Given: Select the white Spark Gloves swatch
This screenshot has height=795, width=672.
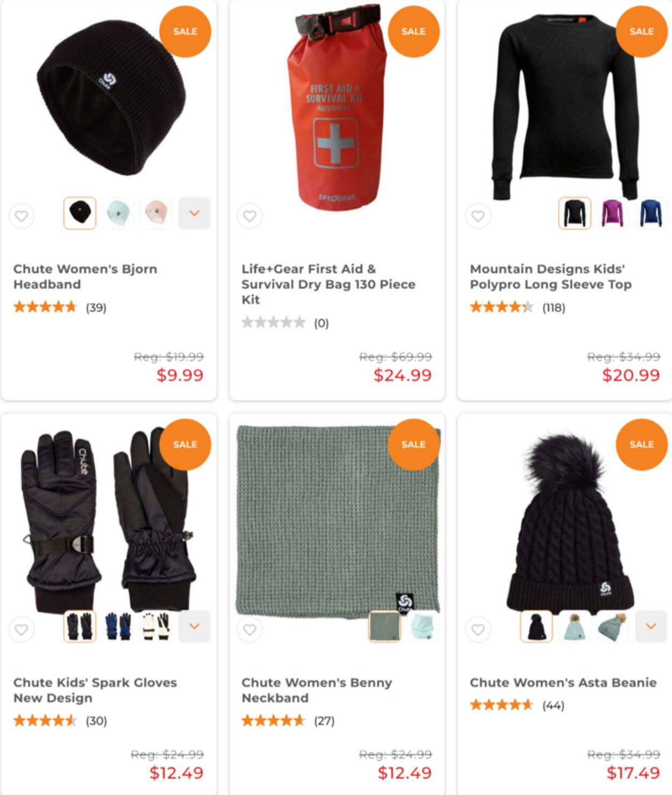Looking at the screenshot, I should point(156,626).
